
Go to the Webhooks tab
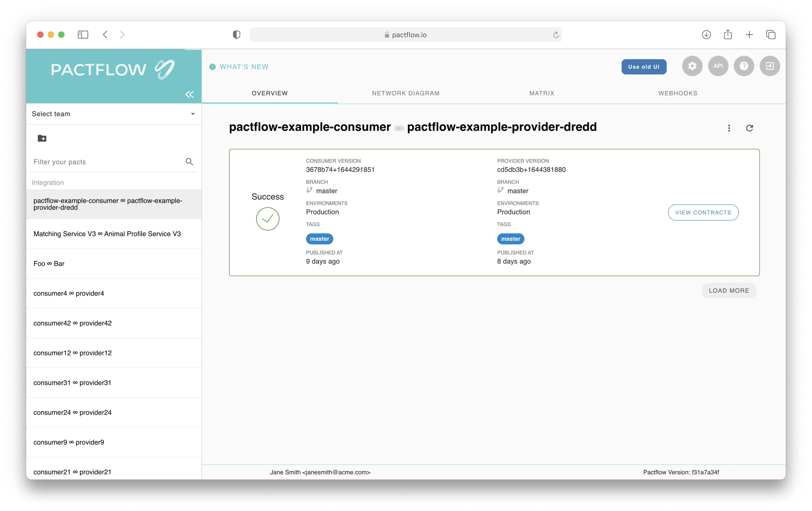[677, 94]
